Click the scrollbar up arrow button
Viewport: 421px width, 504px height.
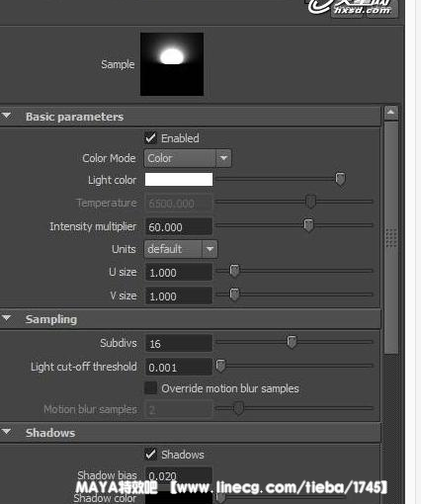tap(391, 113)
